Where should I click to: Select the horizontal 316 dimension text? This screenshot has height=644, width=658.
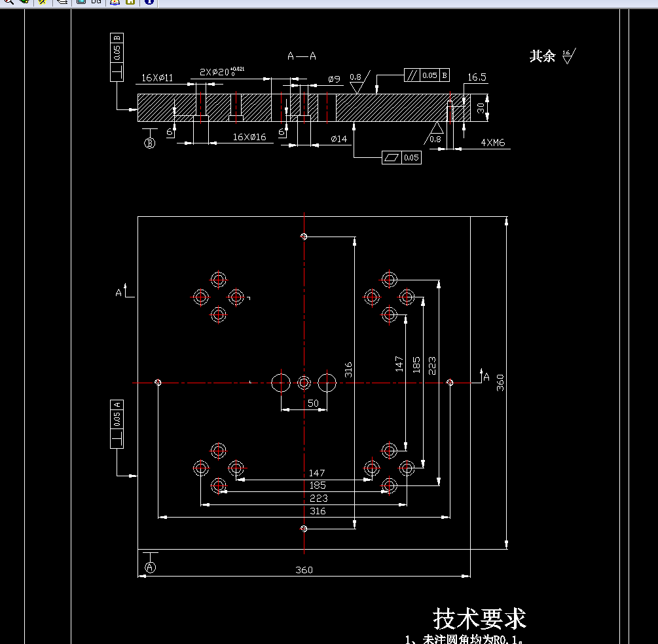pyautogui.click(x=318, y=512)
